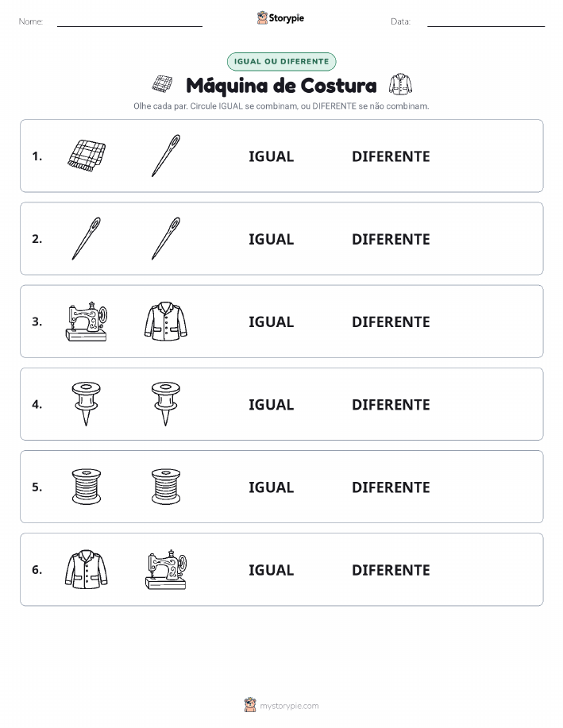Viewport: 563px width, 728px height.
Task: Choose IGUAL for row 2
Action: (x=272, y=239)
